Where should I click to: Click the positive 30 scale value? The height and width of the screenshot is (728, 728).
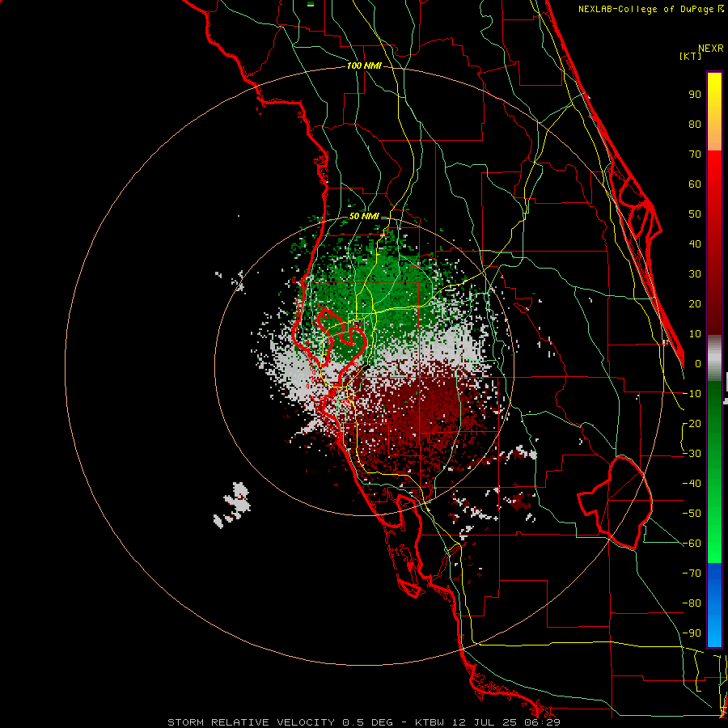pyautogui.click(x=695, y=274)
